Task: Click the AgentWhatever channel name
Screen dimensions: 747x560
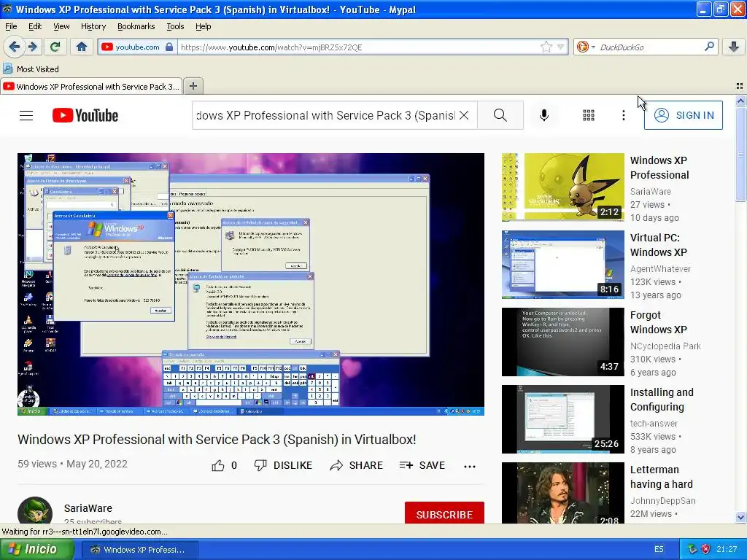Action: 659,268
